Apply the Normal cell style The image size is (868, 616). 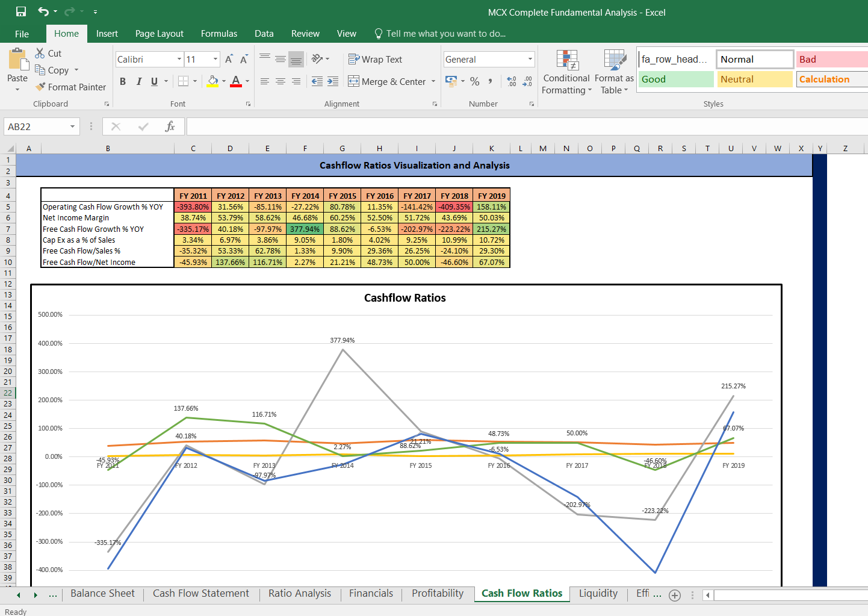[x=755, y=59]
